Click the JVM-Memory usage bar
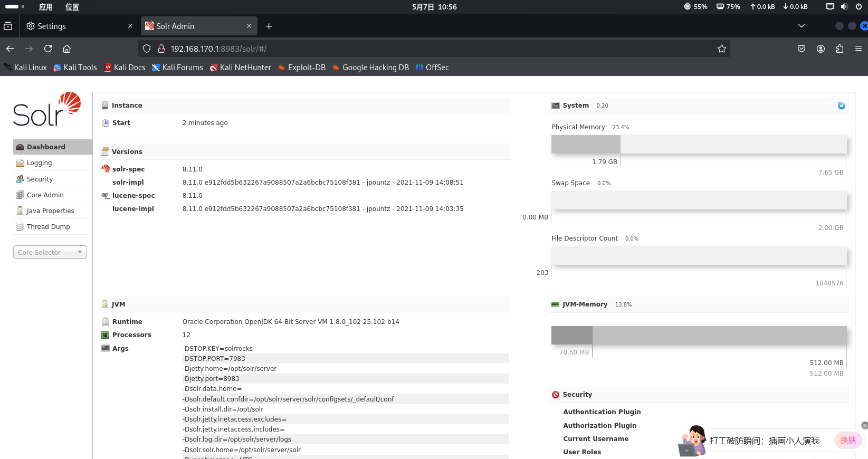The width and height of the screenshot is (868, 459). tap(699, 336)
